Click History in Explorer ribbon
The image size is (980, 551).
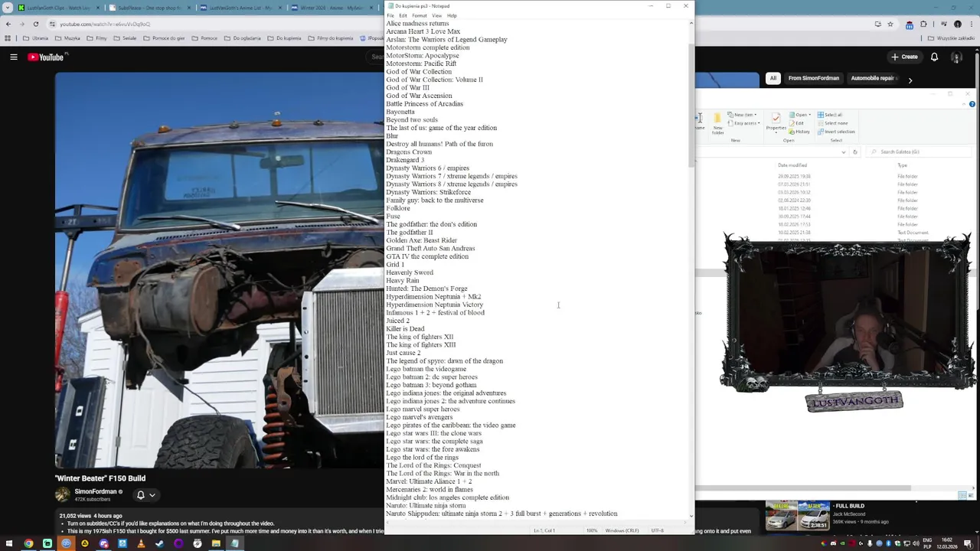[800, 132]
